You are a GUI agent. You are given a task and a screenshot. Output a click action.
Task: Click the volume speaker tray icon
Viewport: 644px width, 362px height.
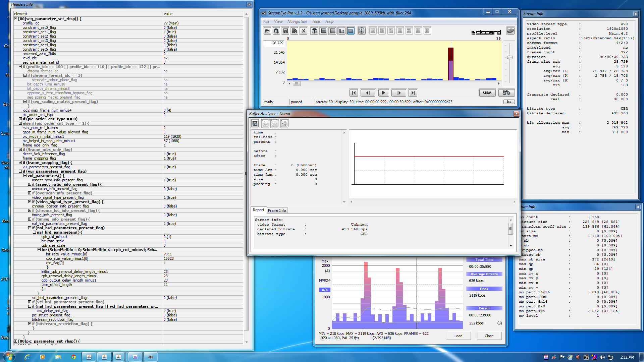(602, 357)
